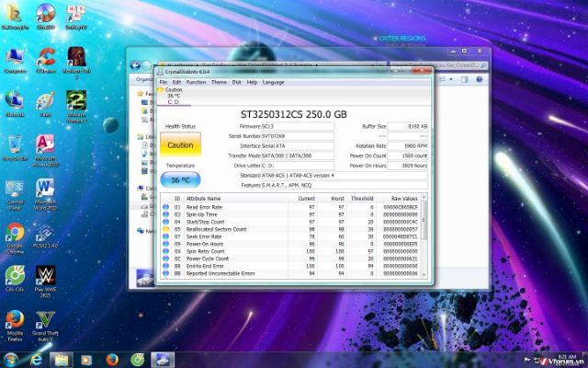Click the Serial Number value field
Viewport: 588px width, 368px height.
(298, 136)
